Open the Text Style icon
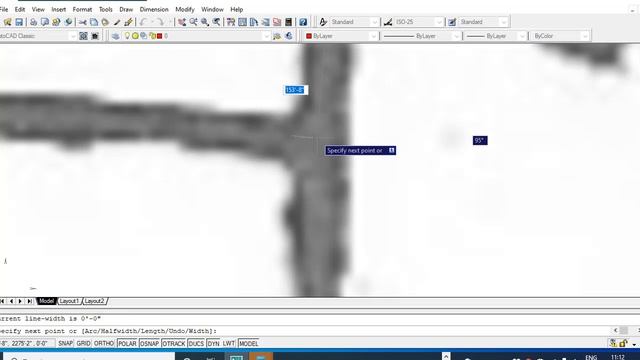The image size is (640, 360). tap(323, 22)
